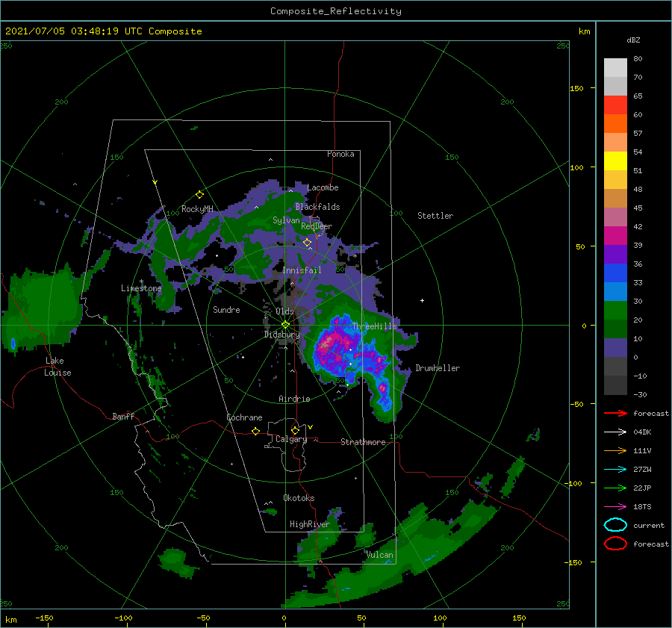Click the magenta storm core near ThreeHills
This screenshot has height=628, width=672.
(x=328, y=343)
